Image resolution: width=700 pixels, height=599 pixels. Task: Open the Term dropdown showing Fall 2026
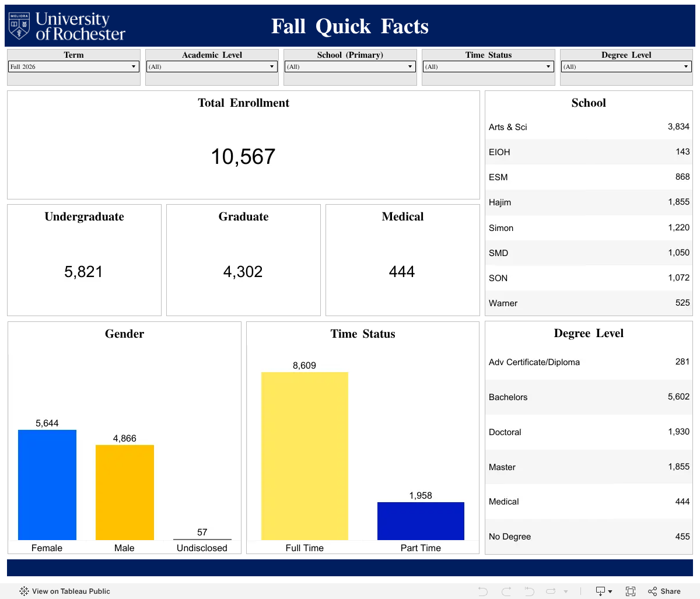tap(73, 66)
